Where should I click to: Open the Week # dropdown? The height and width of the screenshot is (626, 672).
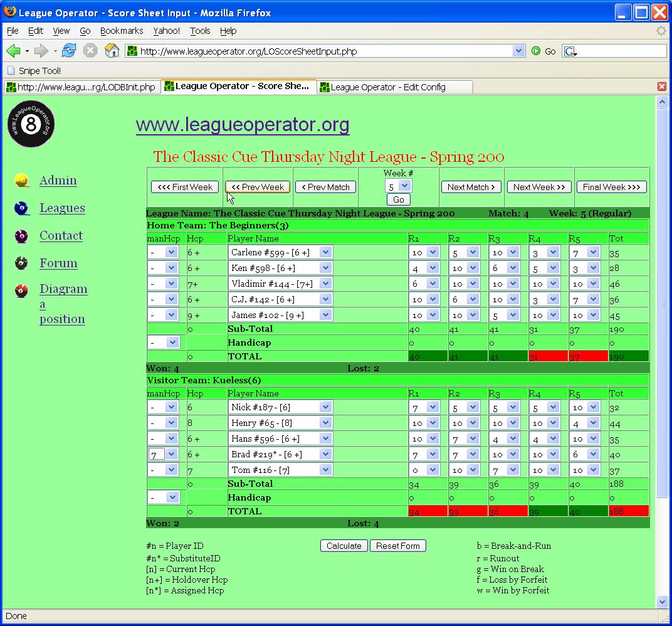(398, 186)
